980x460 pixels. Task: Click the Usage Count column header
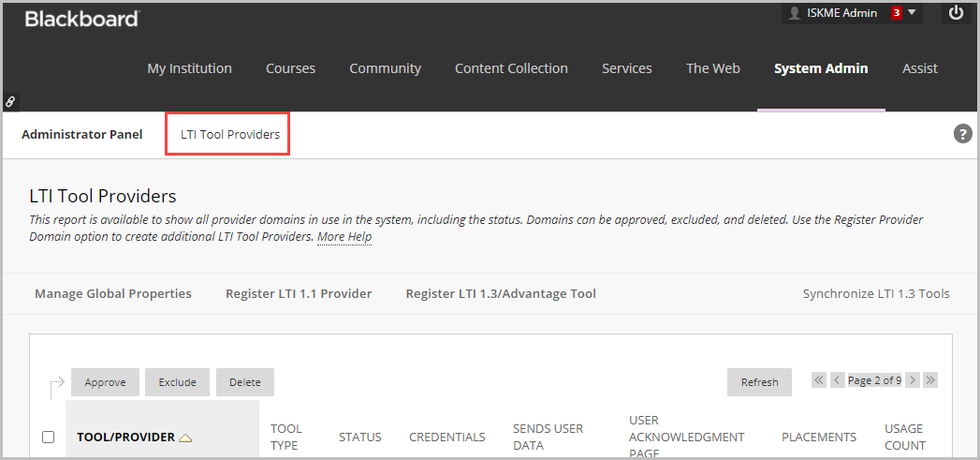point(905,437)
